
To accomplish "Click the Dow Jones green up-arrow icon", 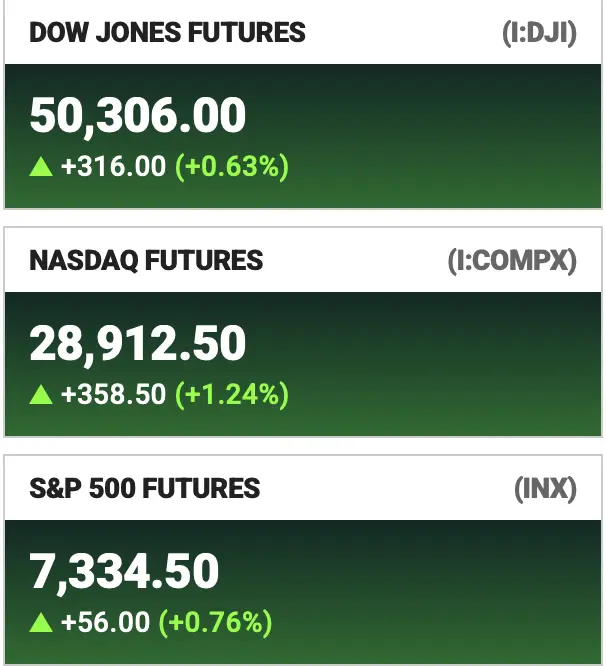I will click(x=41, y=166).
